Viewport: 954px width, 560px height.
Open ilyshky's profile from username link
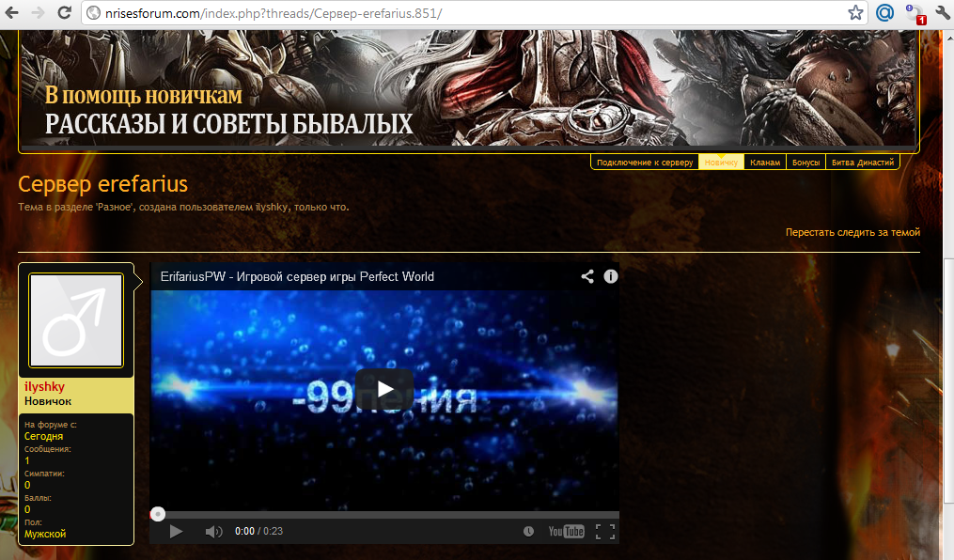[44, 387]
